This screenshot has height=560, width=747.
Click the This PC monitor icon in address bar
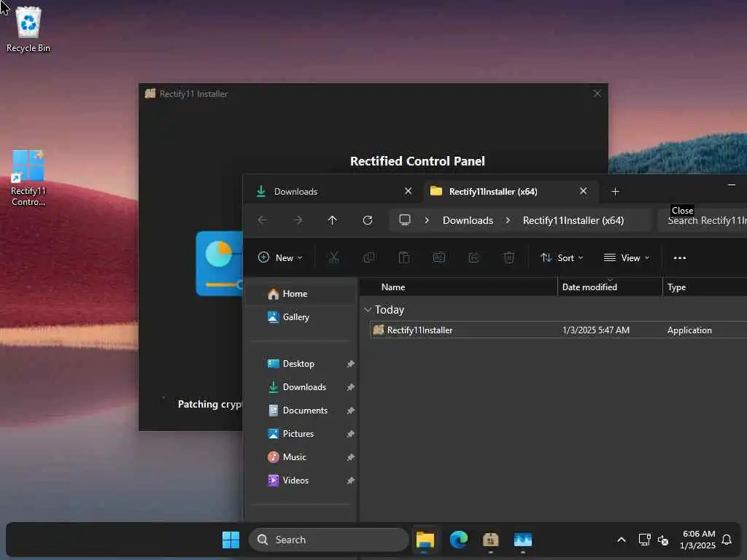coord(405,220)
